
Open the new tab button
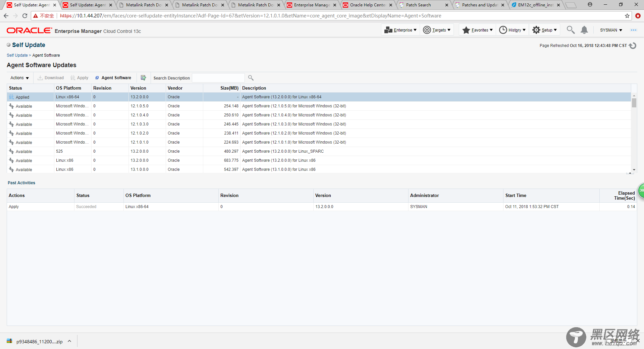571,5
